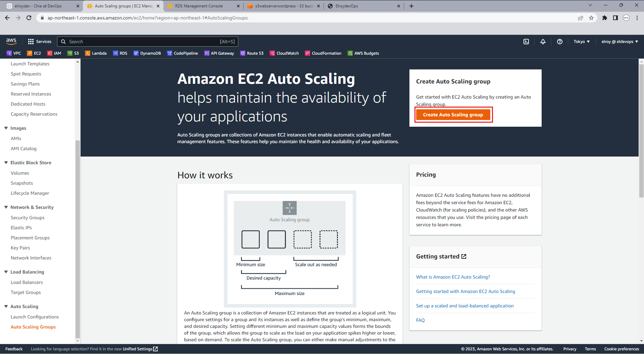Click Create Auto Scaling group button
The width and height of the screenshot is (644, 354).
coord(453,115)
